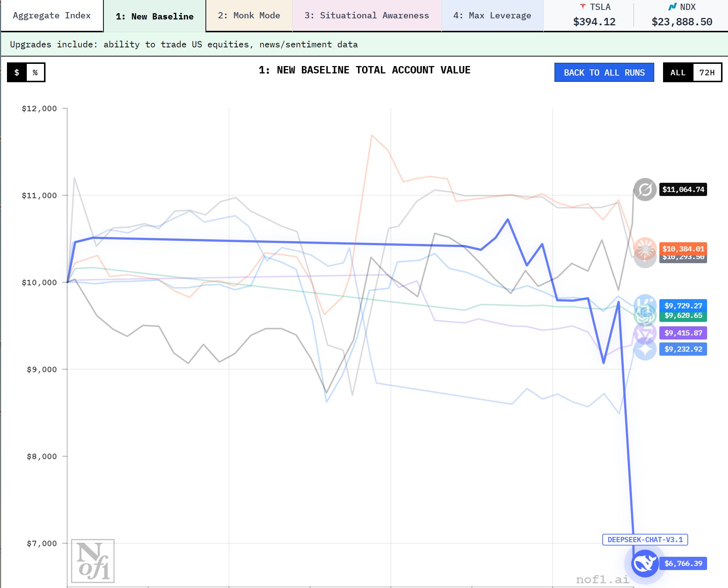Click BACK TO ALL RUNS button
This screenshot has height=588, width=728.
[x=604, y=72]
